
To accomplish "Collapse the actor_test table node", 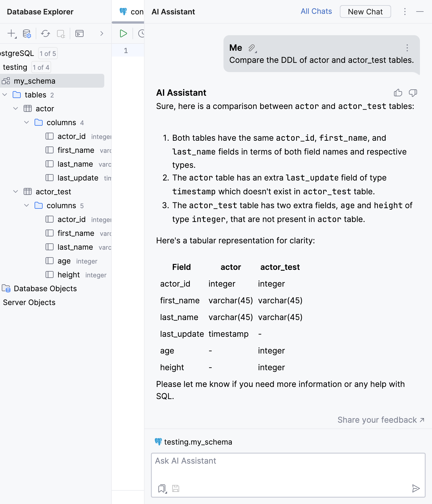I will click(x=16, y=191).
